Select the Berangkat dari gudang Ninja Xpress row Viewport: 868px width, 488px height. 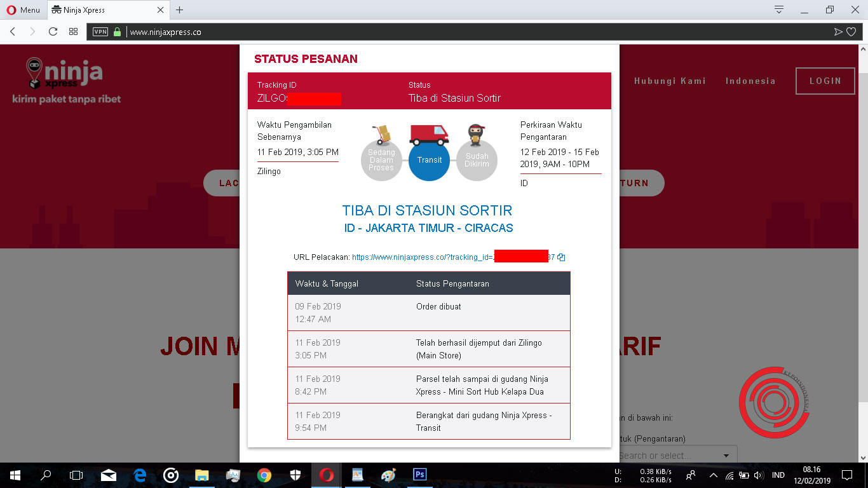429,421
